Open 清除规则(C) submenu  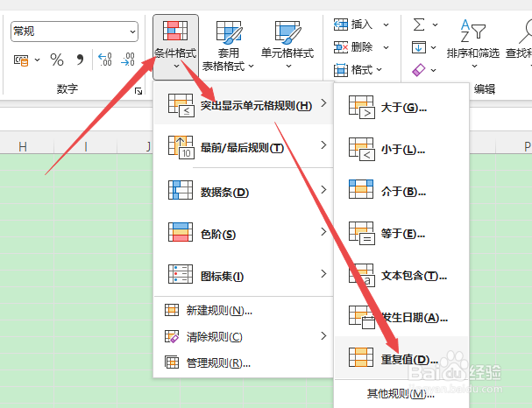(244, 336)
